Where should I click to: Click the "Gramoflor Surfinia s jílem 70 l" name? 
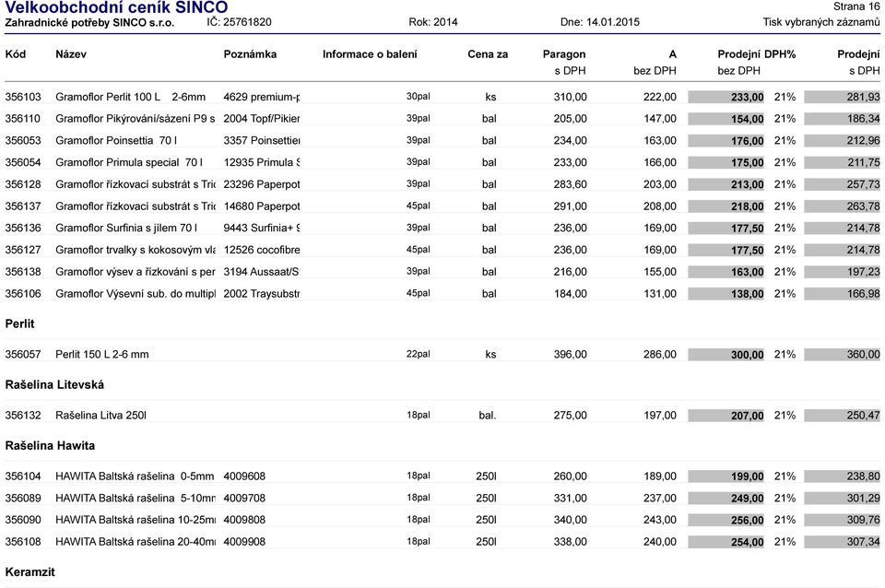[126, 228]
